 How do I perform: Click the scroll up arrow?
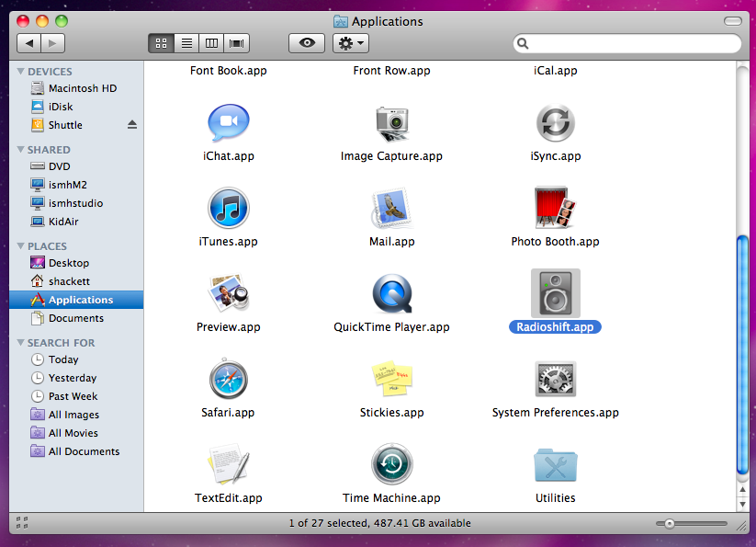coord(742,490)
